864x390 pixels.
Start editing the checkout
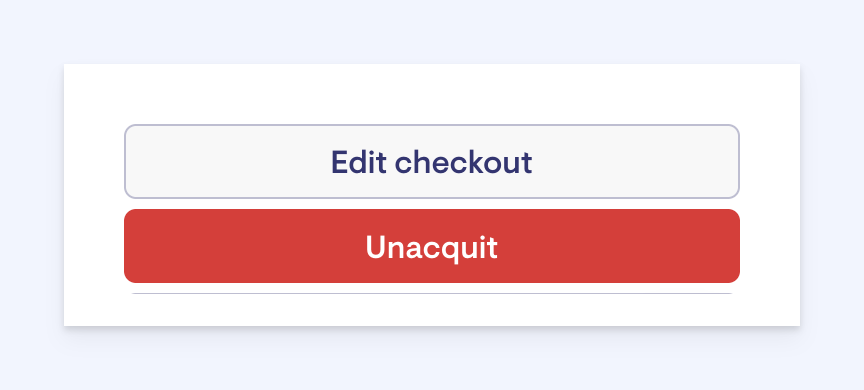(x=431, y=161)
